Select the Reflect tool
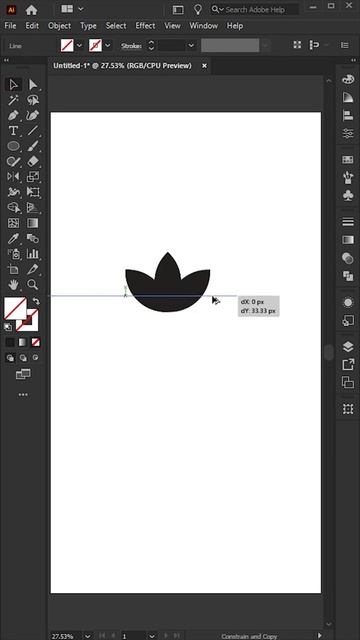Viewport: 360px width, 640px height. 13,176
